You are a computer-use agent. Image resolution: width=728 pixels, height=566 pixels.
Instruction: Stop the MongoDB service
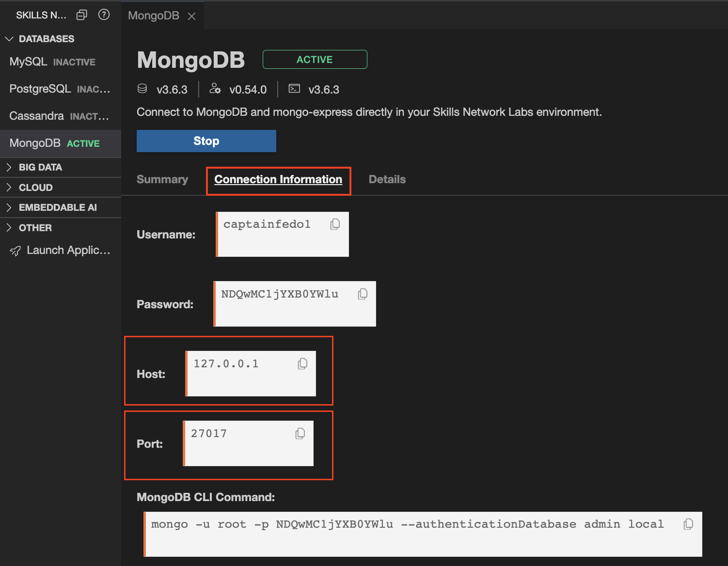(206, 141)
